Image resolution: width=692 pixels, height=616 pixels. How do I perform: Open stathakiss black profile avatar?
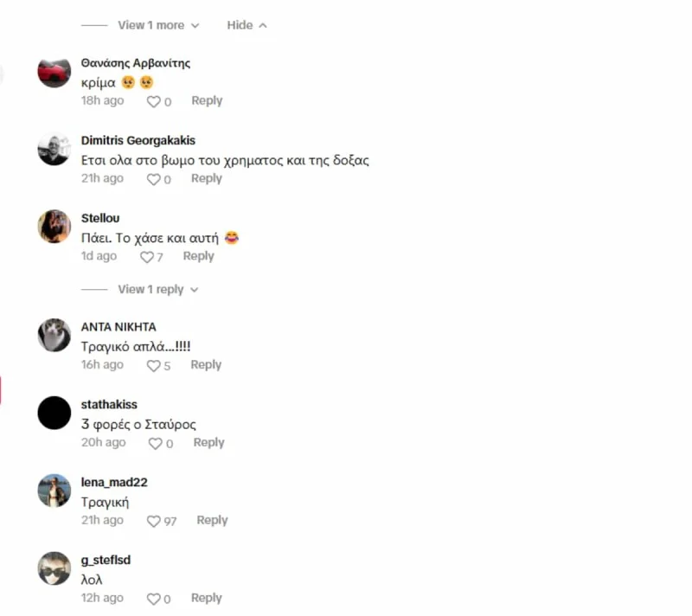[54, 413]
